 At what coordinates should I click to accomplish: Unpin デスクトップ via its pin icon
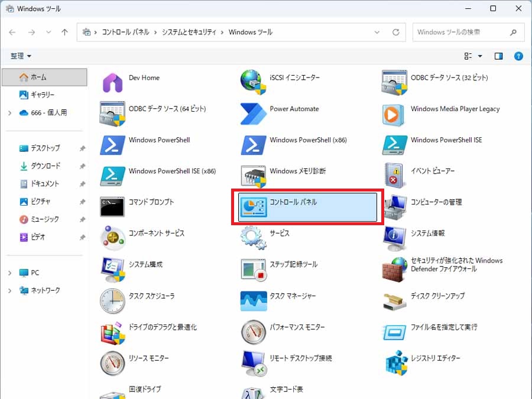[x=82, y=148]
